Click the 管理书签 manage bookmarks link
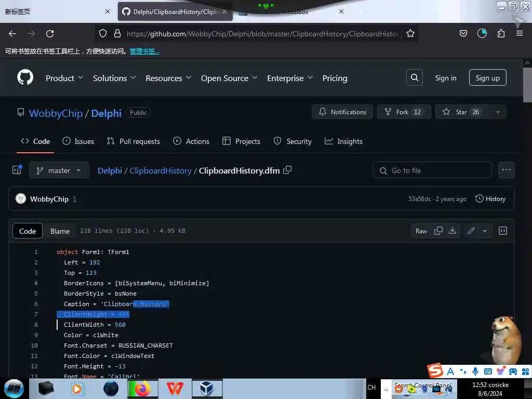Viewport: 532px width, 399px height. click(144, 51)
